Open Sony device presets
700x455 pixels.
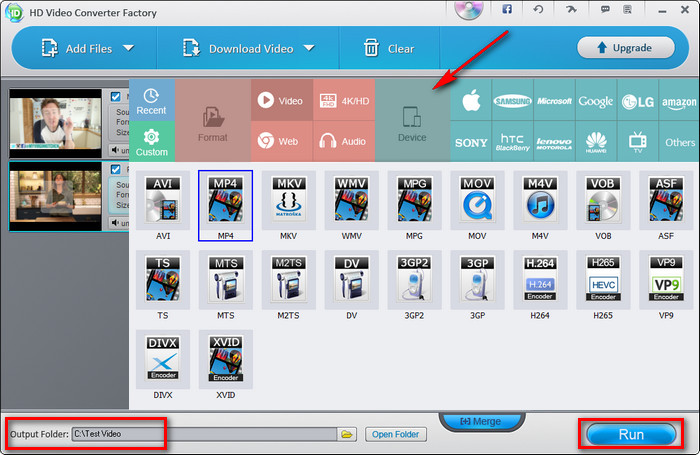[471, 142]
